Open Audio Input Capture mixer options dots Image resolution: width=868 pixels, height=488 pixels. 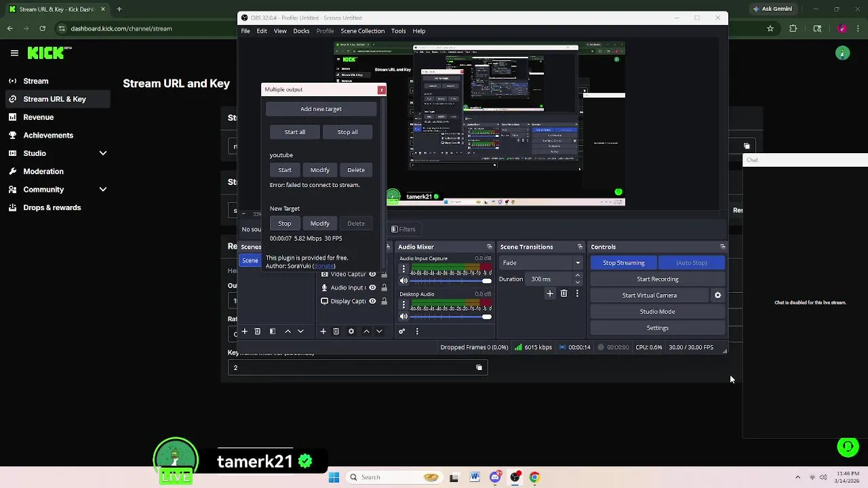click(x=403, y=269)
